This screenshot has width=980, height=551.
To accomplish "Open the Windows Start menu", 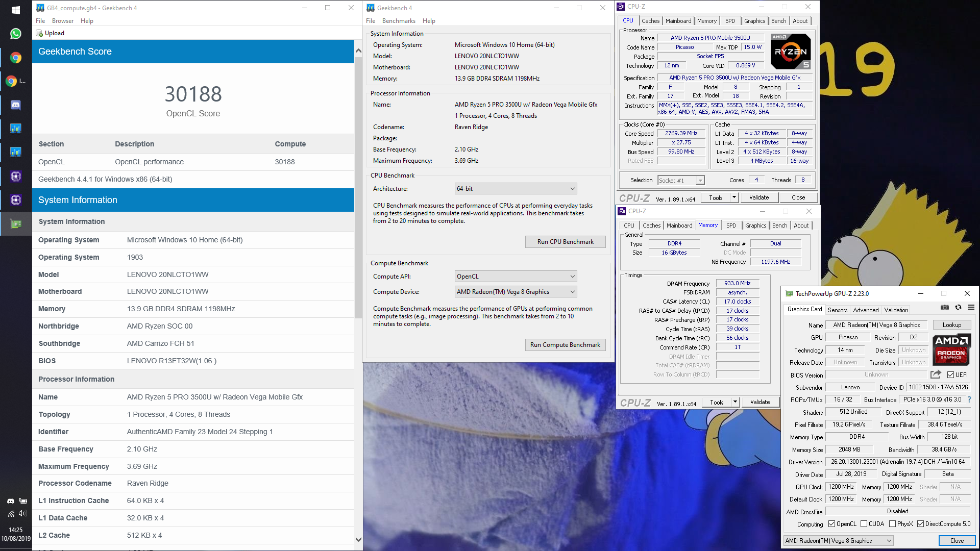I will pos(15,10).
